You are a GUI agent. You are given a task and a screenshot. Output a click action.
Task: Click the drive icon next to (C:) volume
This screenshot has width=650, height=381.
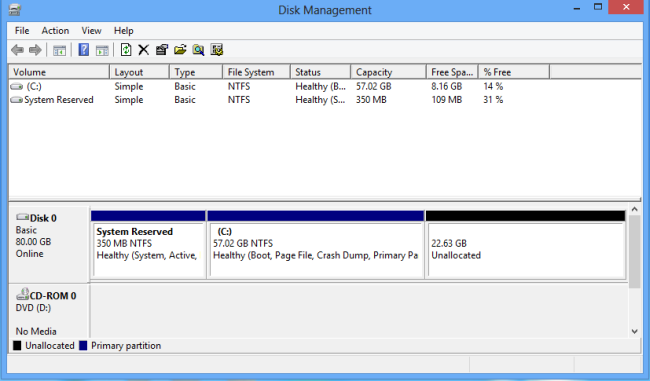coord(17,87)
